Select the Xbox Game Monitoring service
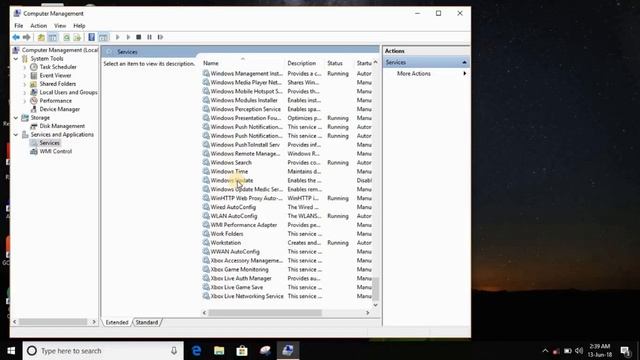Image resolution: width=640 pixels, height=360 pixels. click(x=287, y=269)
